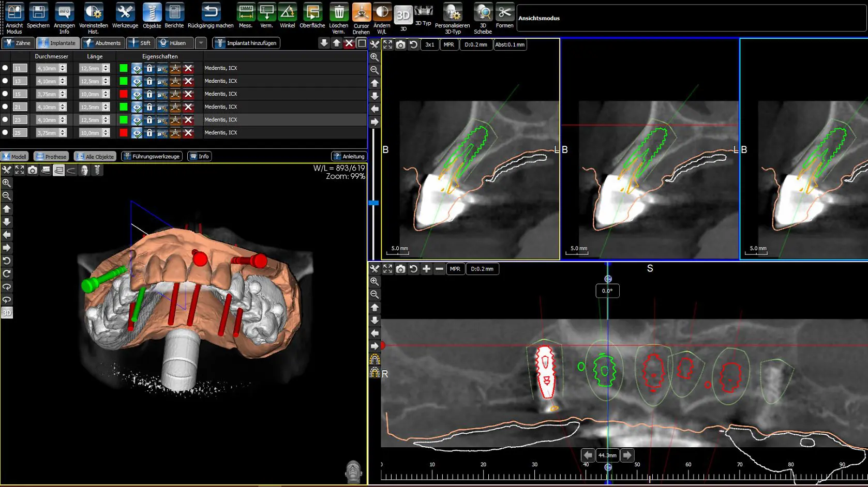Open Führungswerkzeuge button
The image size is (868, 487).
point(152,156)
